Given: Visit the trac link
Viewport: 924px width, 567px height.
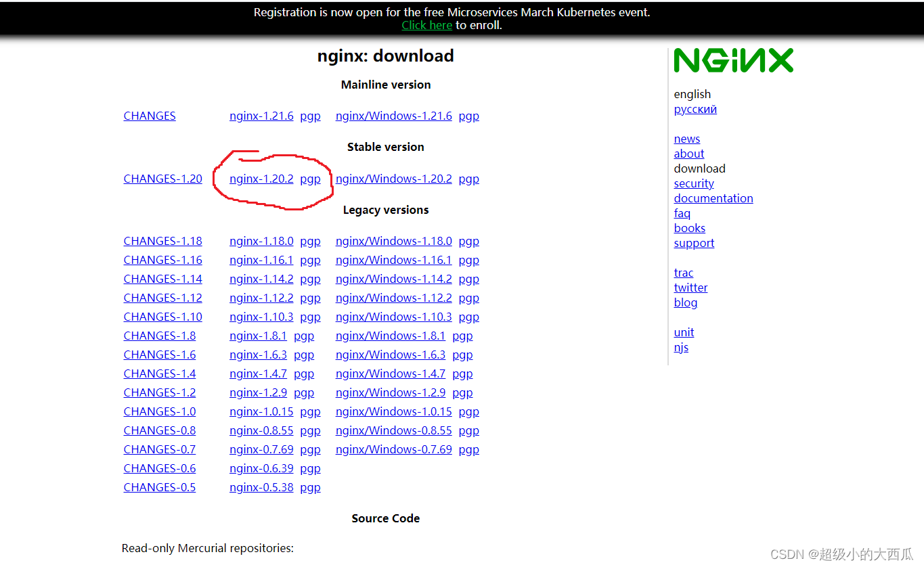Looking at the screenshot, I should point(684,273).
